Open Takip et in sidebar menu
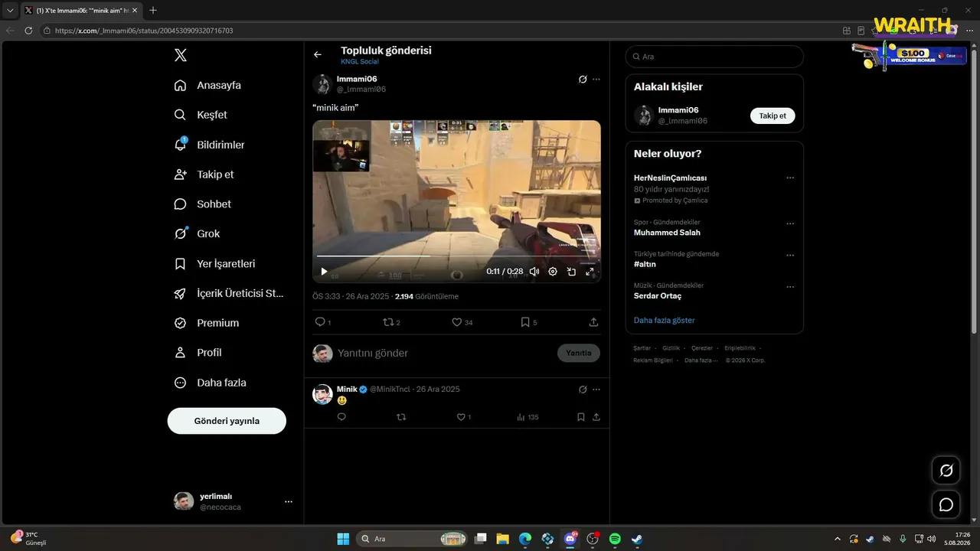This screenshot has height=551, width=980. 204,174
